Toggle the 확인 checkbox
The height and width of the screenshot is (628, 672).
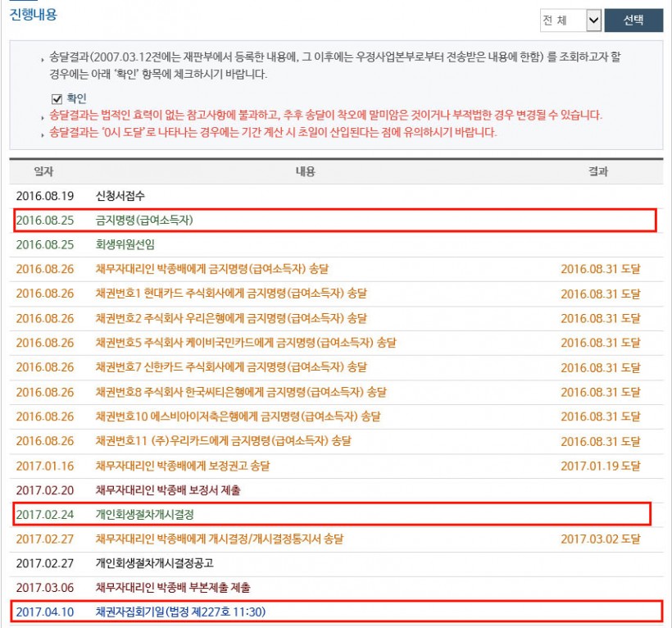(x=57, y=99)
